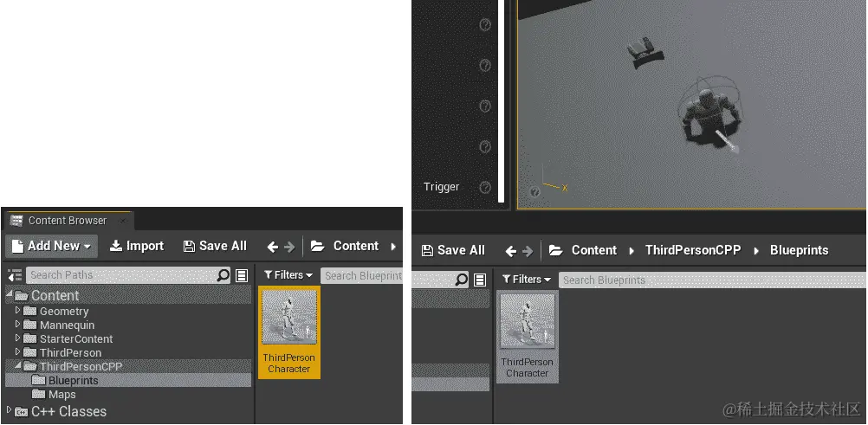Click the Import button in Content Browser
The image size is (868, 425).
[137, 246]
